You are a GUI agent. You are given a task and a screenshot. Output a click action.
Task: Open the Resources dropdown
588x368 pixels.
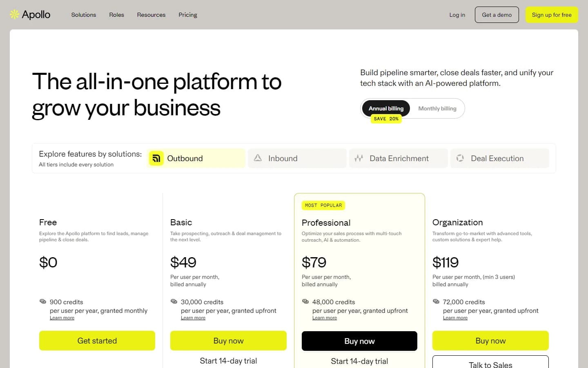click(x=151, y=15)
